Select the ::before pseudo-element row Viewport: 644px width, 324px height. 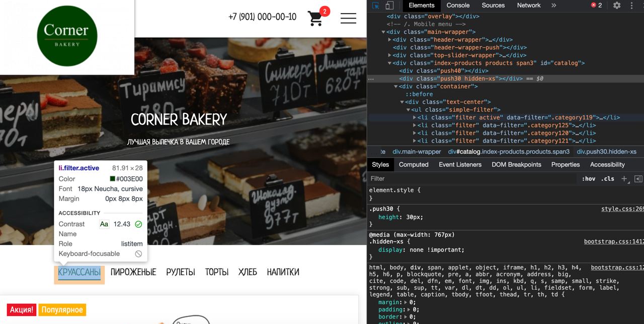[419, 94]
